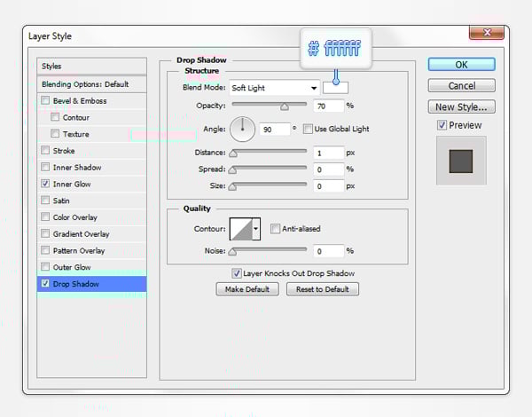532x417 pixels.
Task: Toggle the Use Global Light checkbox
Action: [308, 129]
